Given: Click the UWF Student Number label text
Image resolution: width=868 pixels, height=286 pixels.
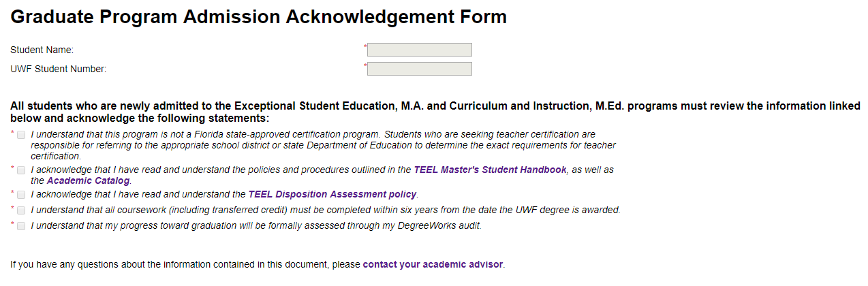Looking at the screenshot, I should [x=58, y=69].
